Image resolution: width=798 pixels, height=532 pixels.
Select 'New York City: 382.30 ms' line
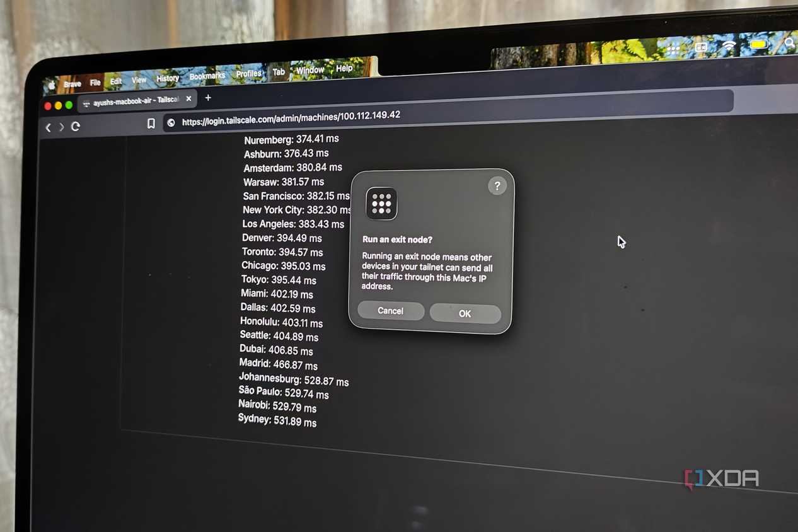(297, 210)
